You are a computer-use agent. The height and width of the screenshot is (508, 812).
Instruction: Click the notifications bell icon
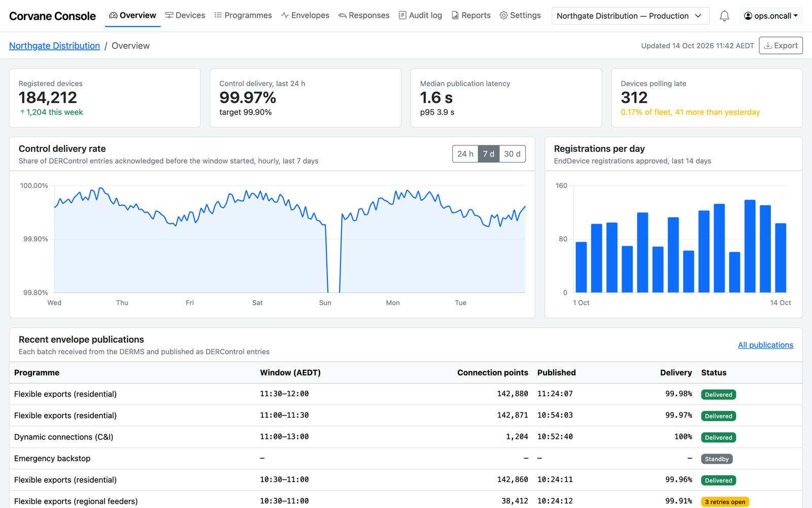pyautogui.click(x=724, y=16)
